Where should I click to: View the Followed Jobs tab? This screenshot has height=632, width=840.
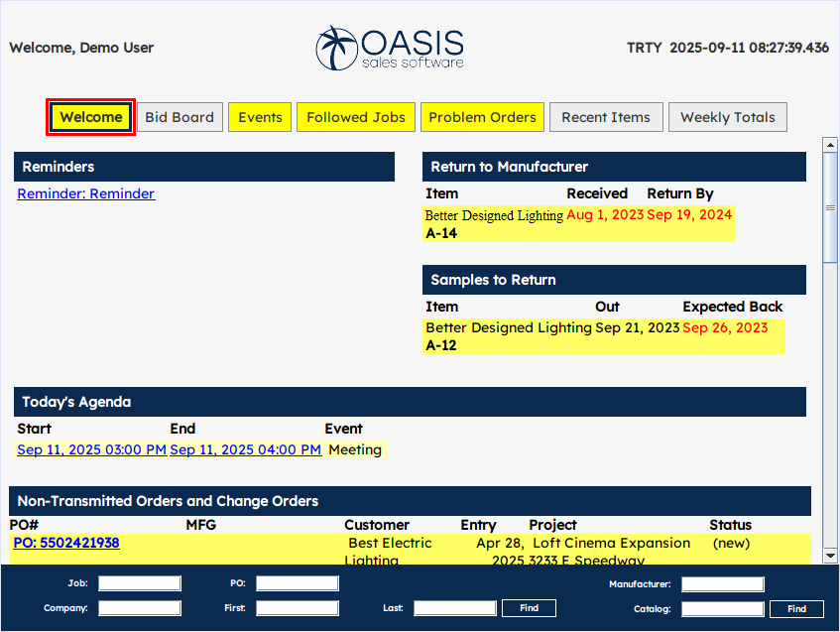(355, 116)
